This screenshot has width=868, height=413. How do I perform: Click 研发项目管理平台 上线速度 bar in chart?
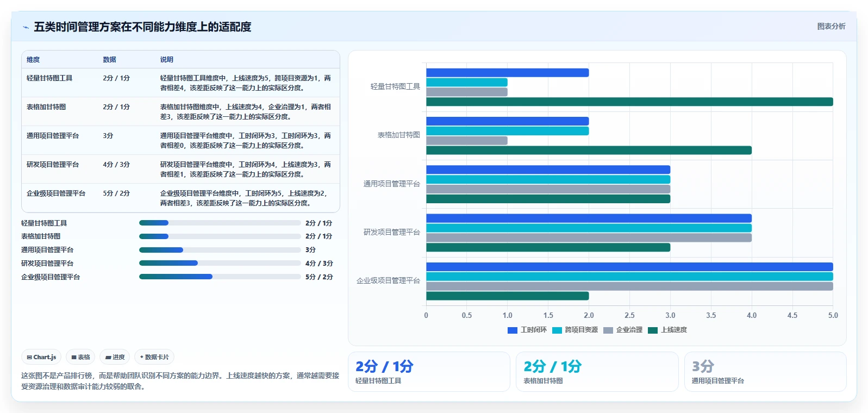[548, 248]
